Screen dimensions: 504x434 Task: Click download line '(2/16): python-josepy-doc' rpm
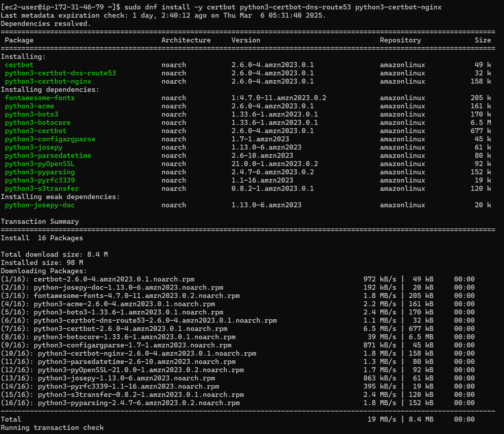(x=112, y=287)
